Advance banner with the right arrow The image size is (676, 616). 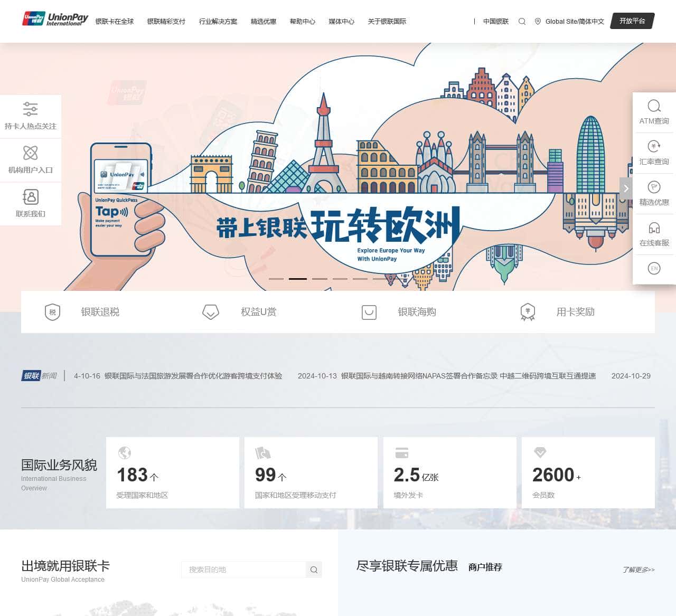click(x=626, y=188)
